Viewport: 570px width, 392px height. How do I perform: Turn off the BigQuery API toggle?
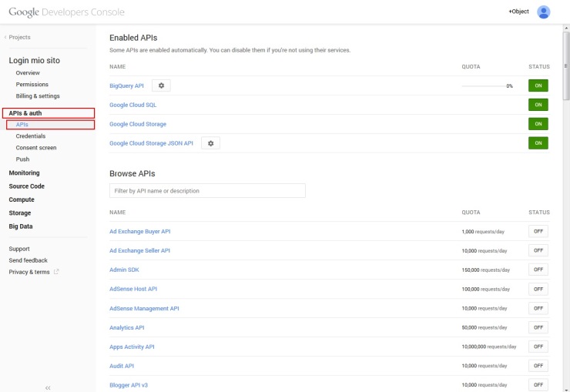pyautogui.click(x=538, y=85)
